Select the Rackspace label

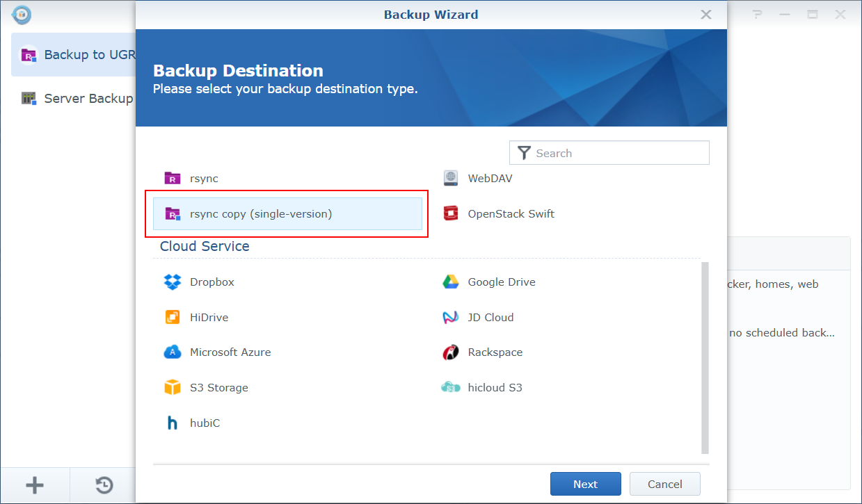495,352
